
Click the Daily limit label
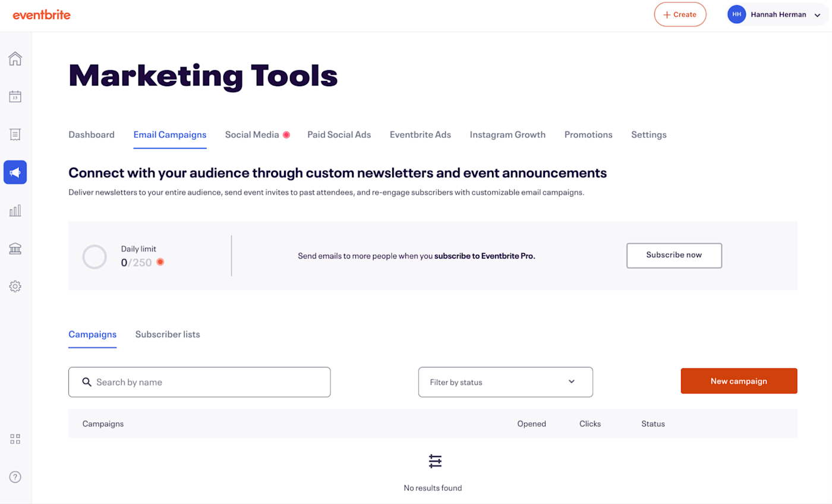138,249
